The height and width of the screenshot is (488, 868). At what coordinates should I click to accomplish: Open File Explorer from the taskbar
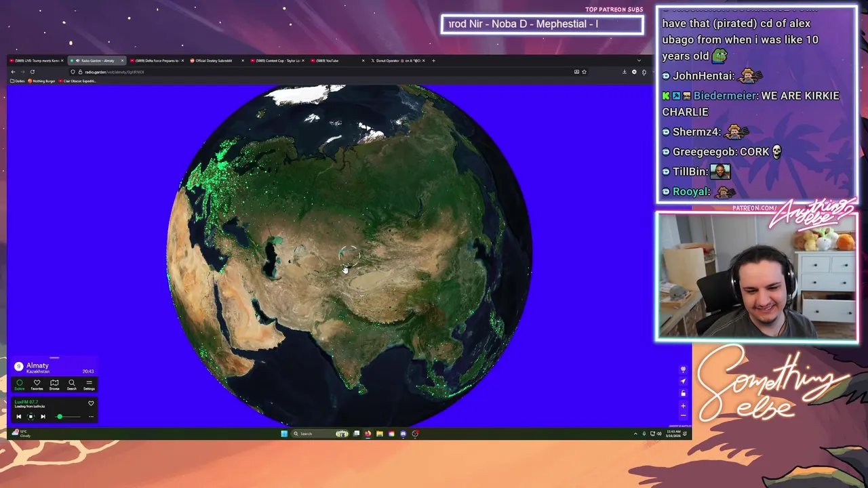[x=379, y=434]
